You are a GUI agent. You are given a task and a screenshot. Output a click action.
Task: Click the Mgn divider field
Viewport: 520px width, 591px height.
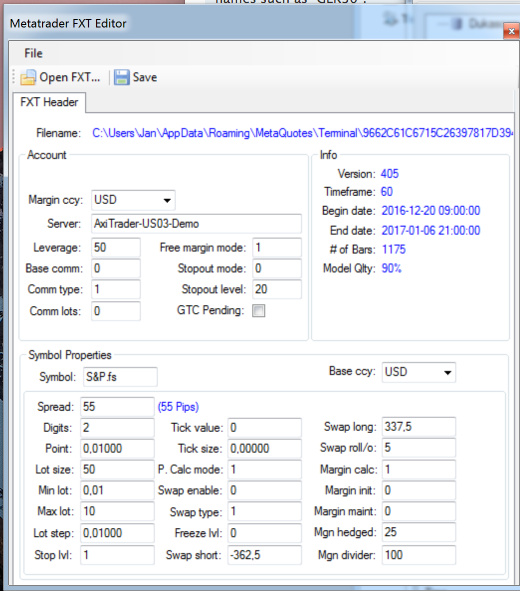(419, 555)
